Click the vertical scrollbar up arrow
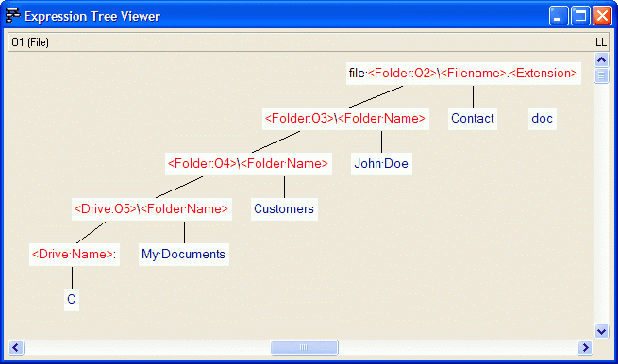The image size is (618, 364). pos(601,60)
